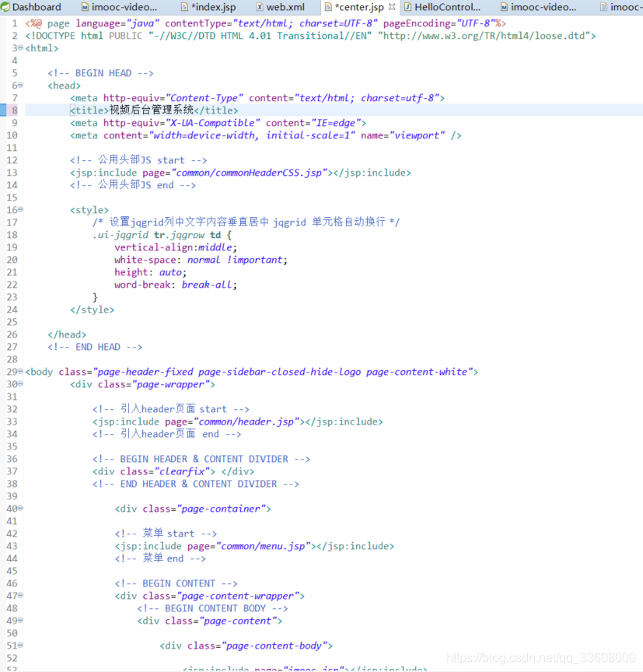
Task: Click the common/menu.jsp include path
Action: click(x=263, y=546)
